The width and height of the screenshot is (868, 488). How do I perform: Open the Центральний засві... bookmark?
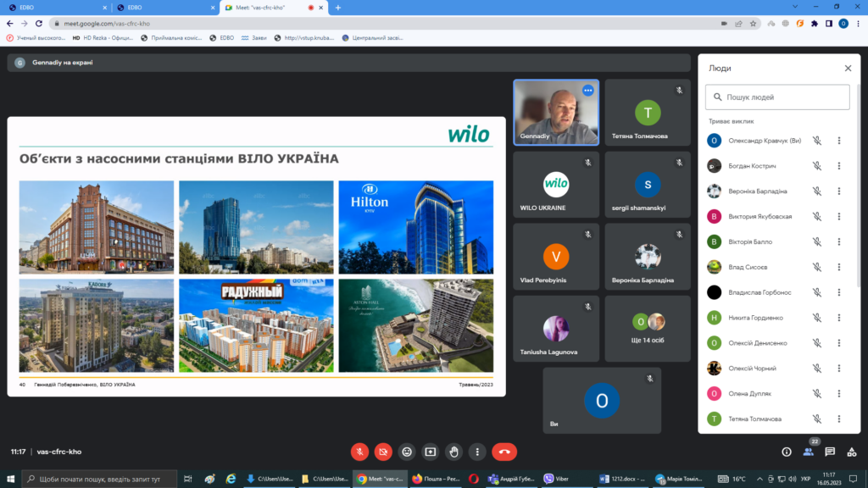click(x=373, y=38)
